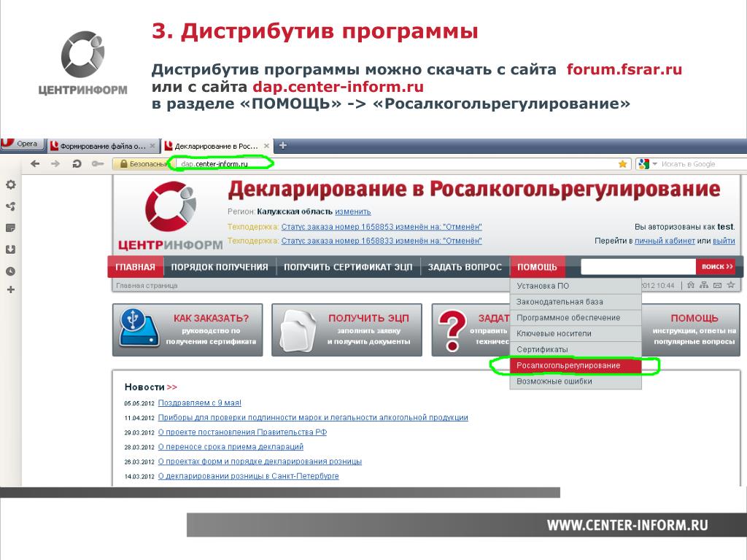Select 'Возможные ошибки' in the dropdown
The height and width of the screenshot is (560, 747).
[x=576, y=381]
